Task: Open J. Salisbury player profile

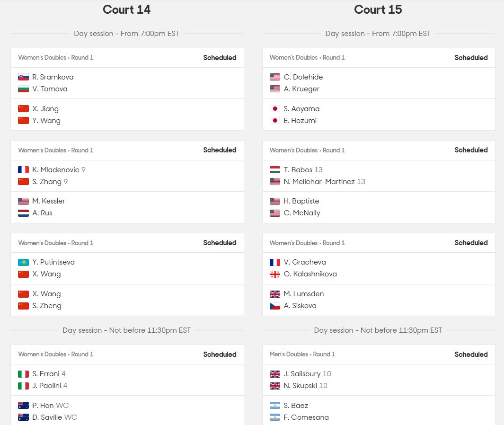Action: [x=302, y=373]
